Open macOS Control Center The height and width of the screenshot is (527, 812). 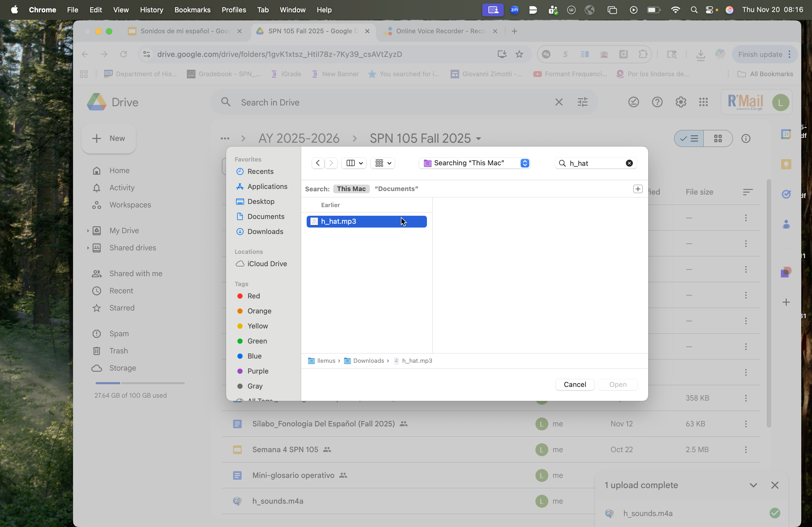710,10
